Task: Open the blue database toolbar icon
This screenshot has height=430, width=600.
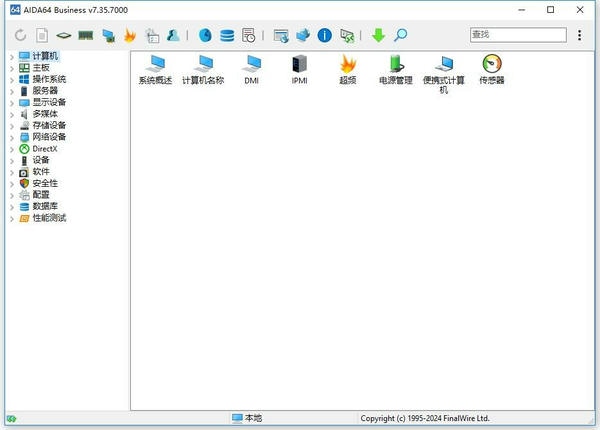Action: [x=227, y=36]
